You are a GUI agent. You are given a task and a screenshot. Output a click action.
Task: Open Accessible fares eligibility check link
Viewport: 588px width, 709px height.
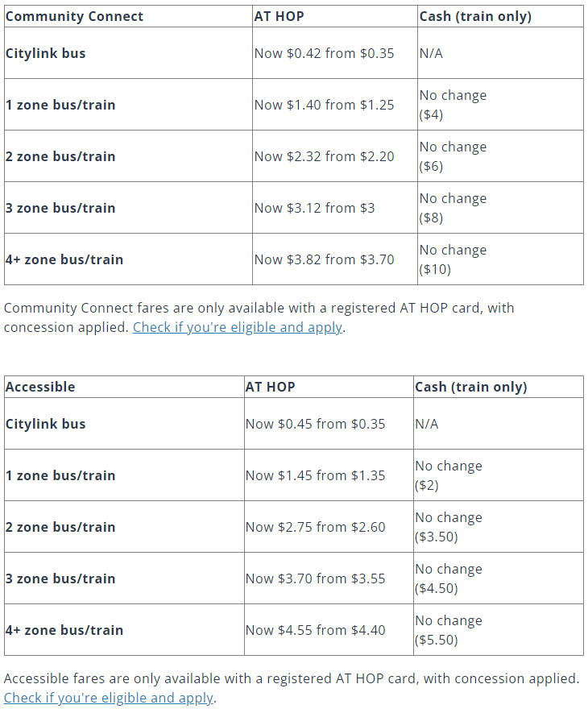pos(108,698)
